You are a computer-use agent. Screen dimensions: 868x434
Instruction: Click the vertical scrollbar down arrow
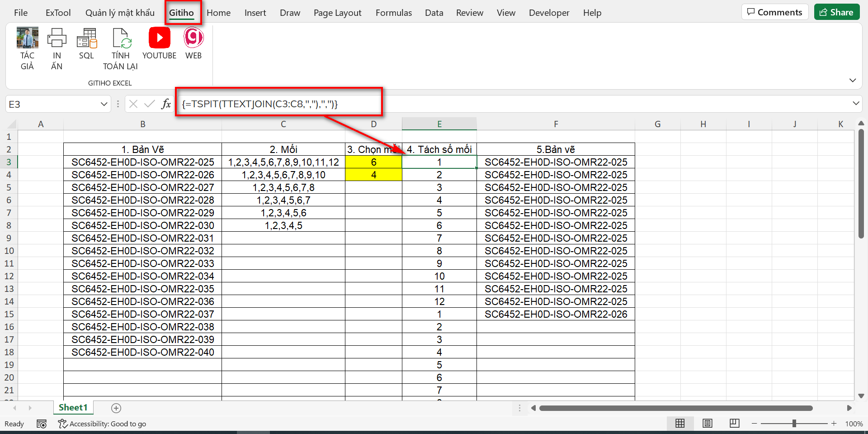click(x=861, y=396)
